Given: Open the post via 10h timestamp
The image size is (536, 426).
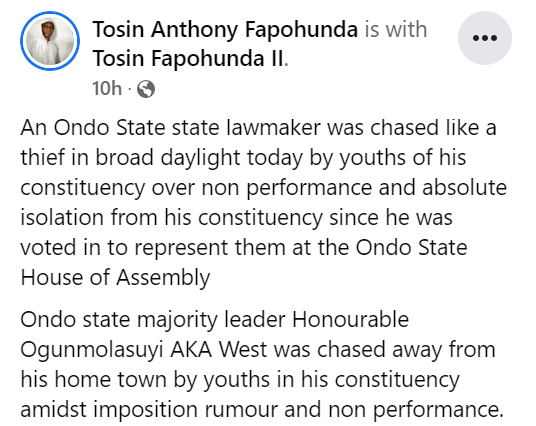Looking at the screenshot, I should pos(107,88).
